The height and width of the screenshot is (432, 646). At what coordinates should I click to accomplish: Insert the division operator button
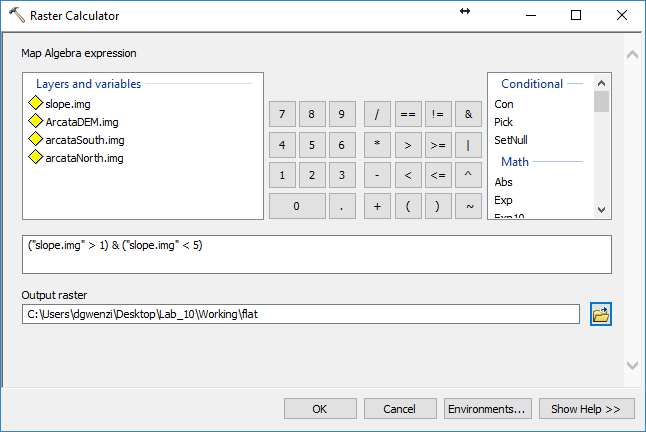point(377,114)
